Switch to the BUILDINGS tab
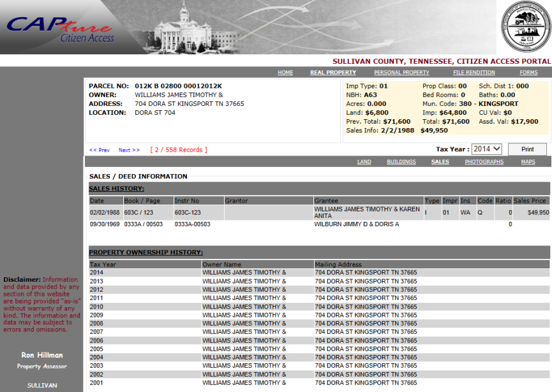552x392 pixels. click(401, 162)
